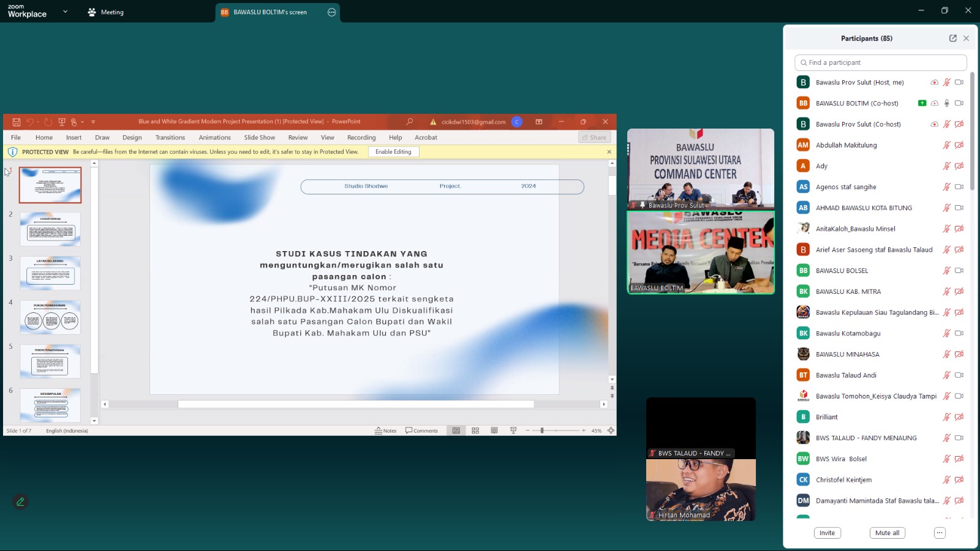
Task: Open the Transitions ribbon tab
Action: [170, 138]
